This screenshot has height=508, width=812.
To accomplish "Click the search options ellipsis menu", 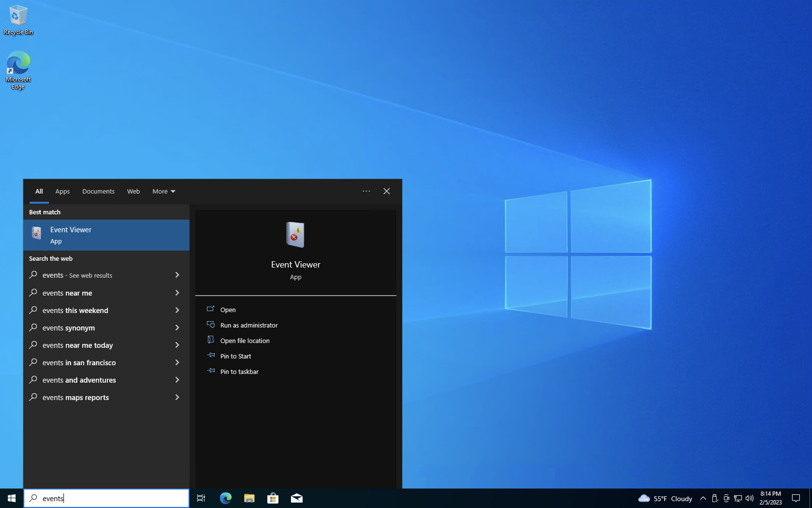I will [x=366, y=191].
